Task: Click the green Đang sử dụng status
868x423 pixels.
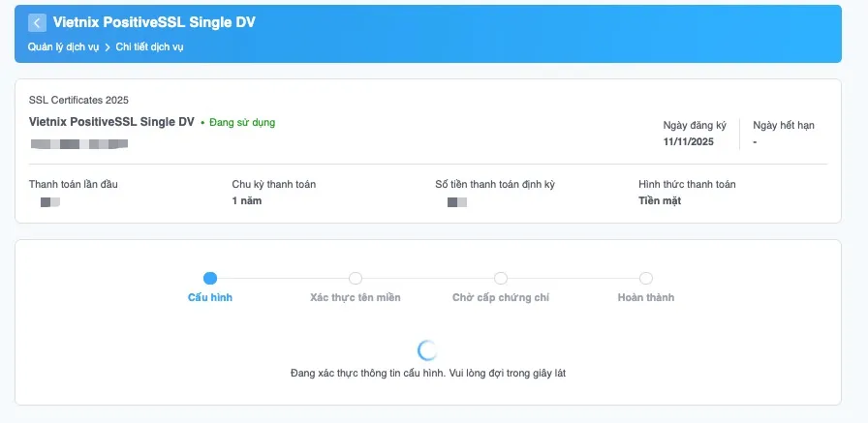Action: (x=241, y=123)
